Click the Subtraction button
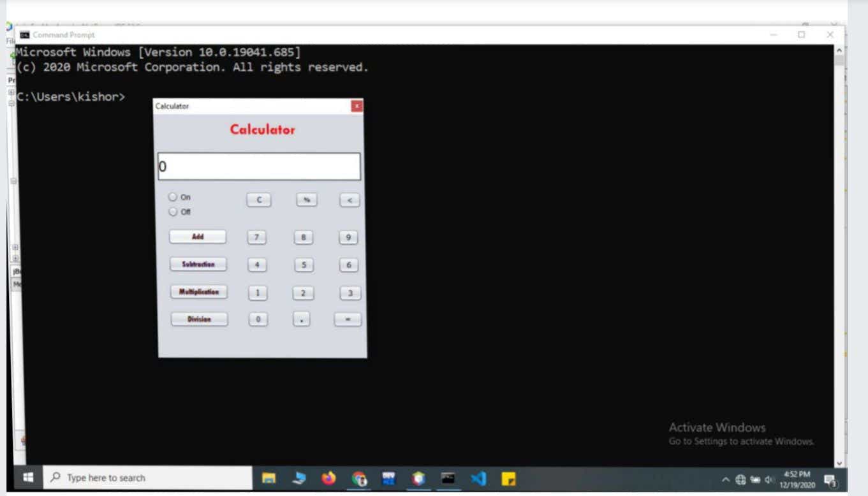Image resolution: width=868 pixels, height=496 pixels. (x=198, y=264)
